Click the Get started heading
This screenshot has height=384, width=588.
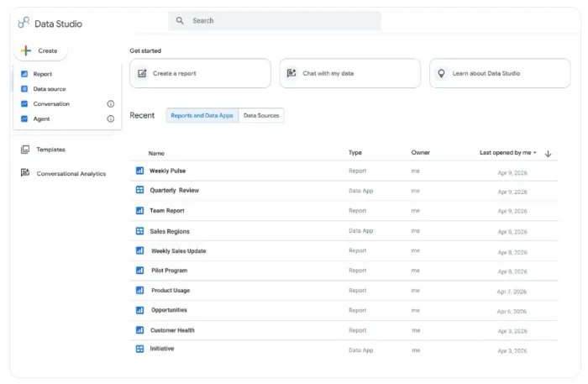click(145, 50)
